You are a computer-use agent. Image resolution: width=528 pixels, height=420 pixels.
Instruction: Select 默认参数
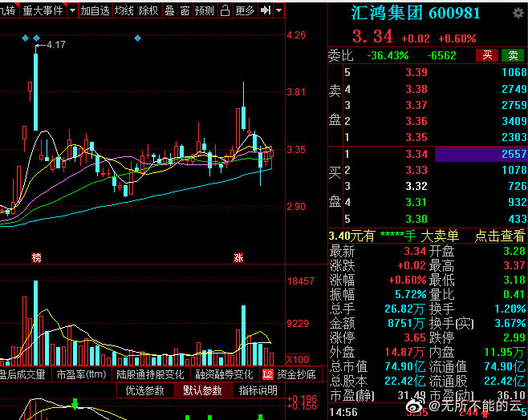tap(202, 390)
